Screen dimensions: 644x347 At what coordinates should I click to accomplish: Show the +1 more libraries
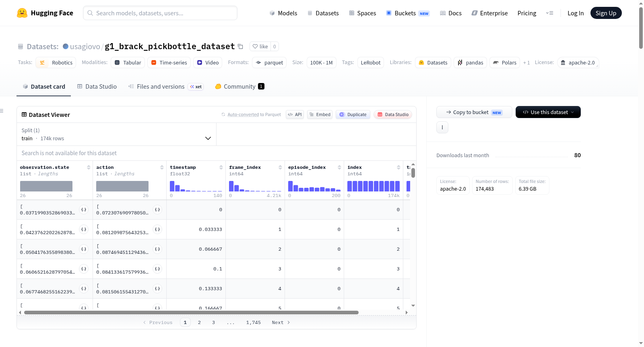pyautogui.click(x=526, y=62)
